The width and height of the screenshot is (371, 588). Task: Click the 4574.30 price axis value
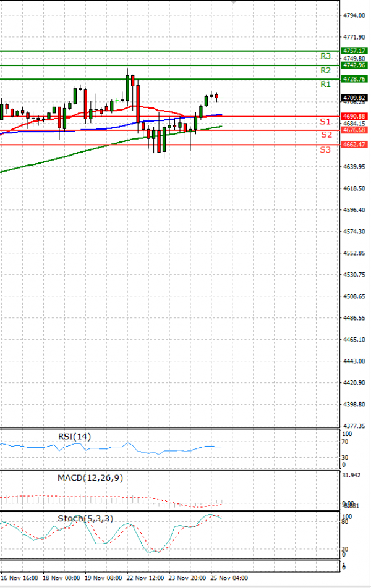(x=354, y=232)
